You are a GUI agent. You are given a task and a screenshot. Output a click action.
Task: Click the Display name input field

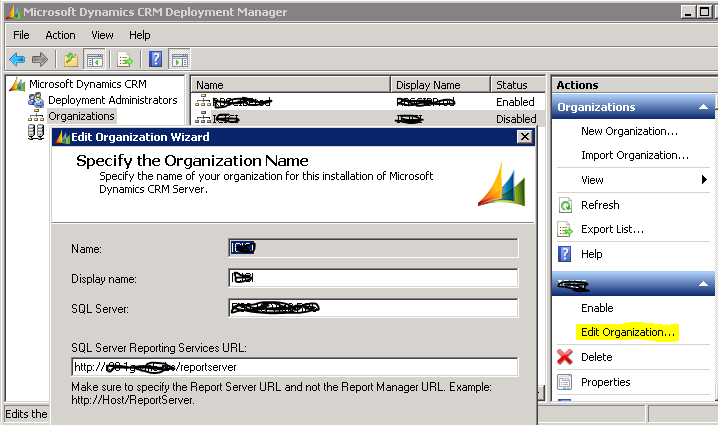(372, 278)
